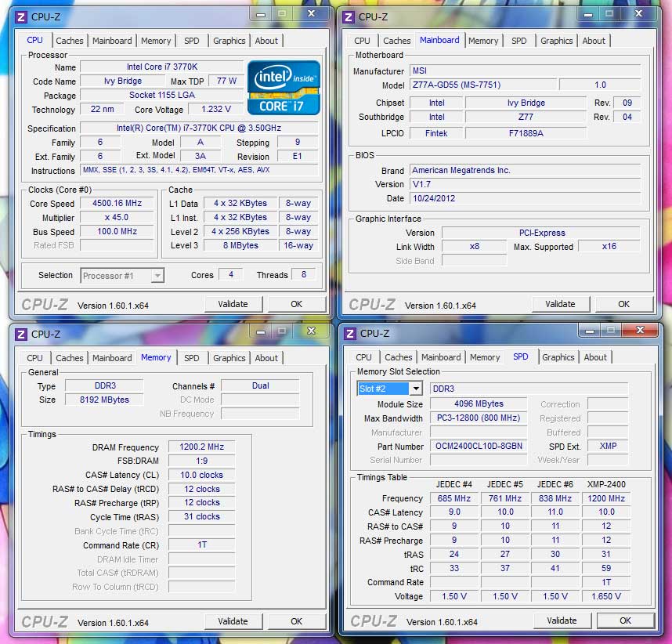Click Core Speed value '4500.16 MHz'
The image size is (672, 644).
point(117,203)
